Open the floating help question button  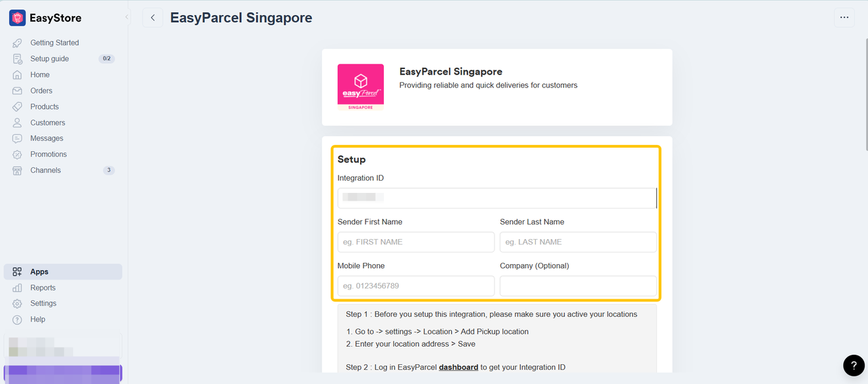[x=854, y=365]
